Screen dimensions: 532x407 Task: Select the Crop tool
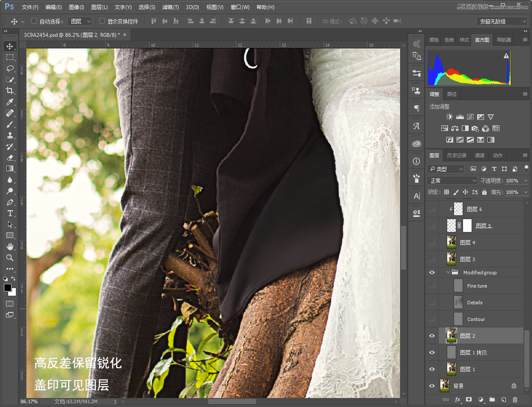point(9,91)
